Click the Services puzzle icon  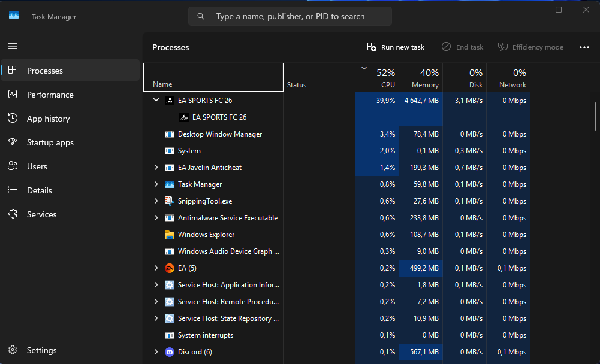pyautogui.click(x=13, y=214)
